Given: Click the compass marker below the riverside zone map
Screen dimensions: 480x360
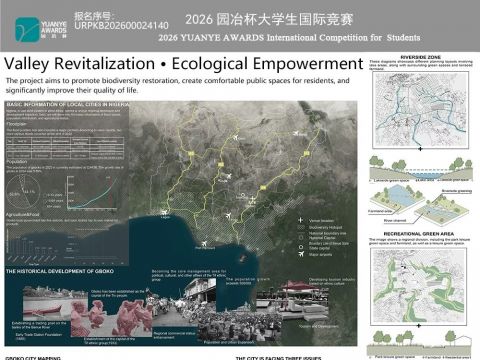Looking at the screenshot, I should 420,149.
